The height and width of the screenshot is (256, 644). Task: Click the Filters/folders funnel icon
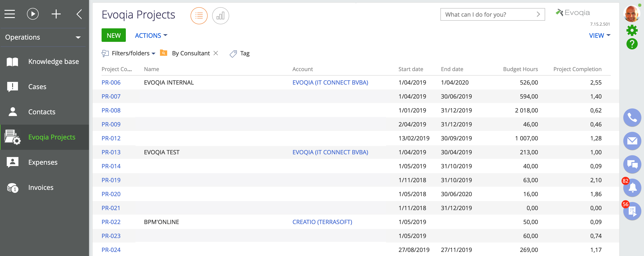tap(105, 53)
